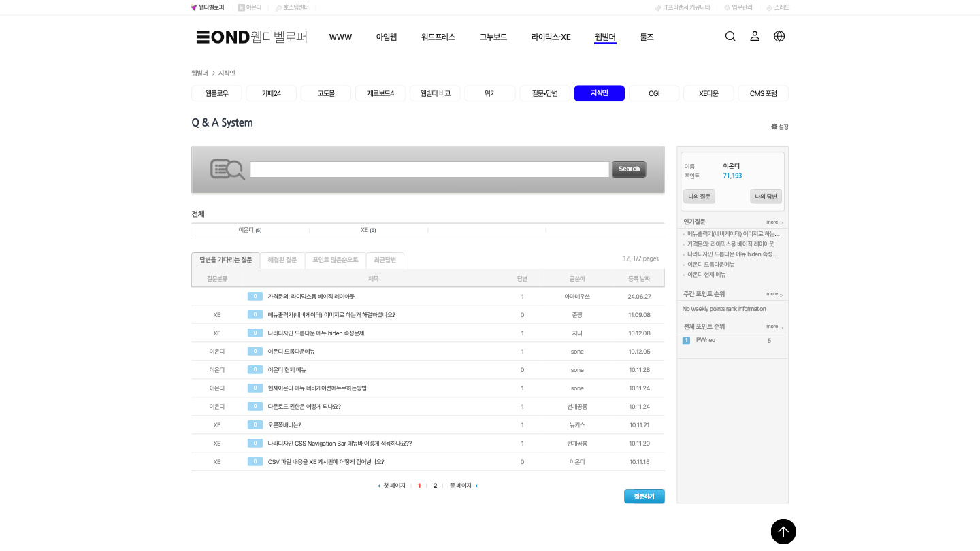This screenshot has width=980, height=551.
Task: Open the user account icon
Action: pyautogui.click(x=755, y=37)
